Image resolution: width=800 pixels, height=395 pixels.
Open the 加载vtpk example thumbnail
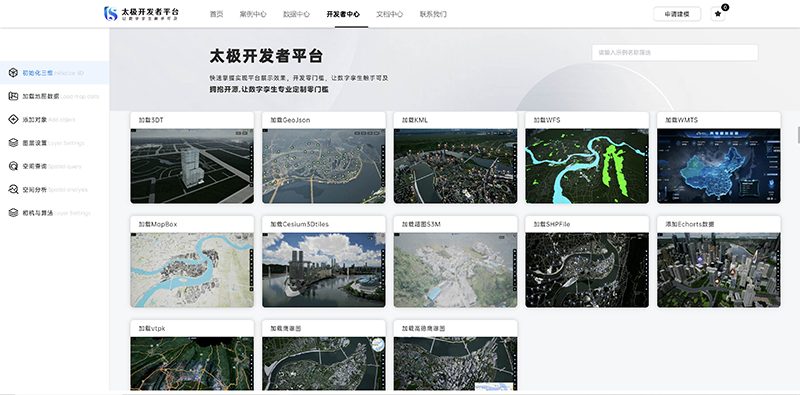click(192, 364)
